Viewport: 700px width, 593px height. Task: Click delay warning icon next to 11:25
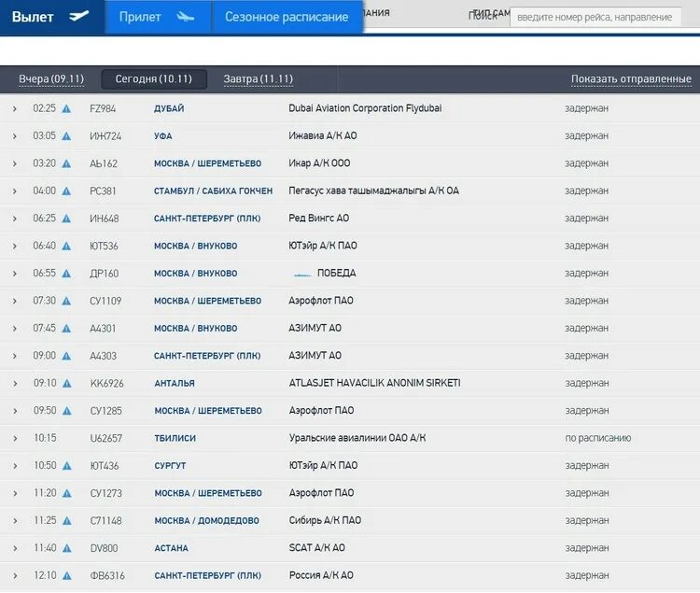click(x=66, y=521)
